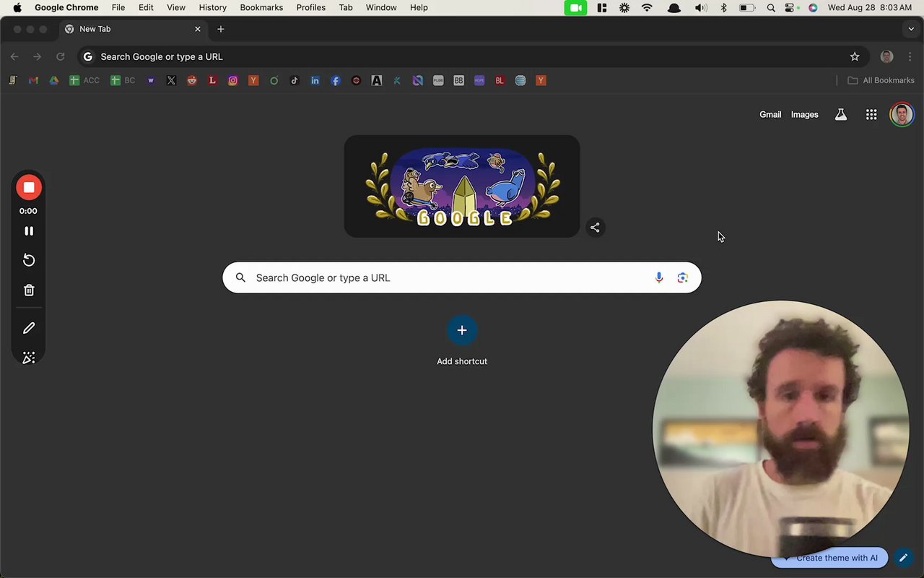Image resolution: width=924 pixels, height=578 pixels.
Task: Open Gmail bookmark in bookmarks bar
Action: pos(33,81)
